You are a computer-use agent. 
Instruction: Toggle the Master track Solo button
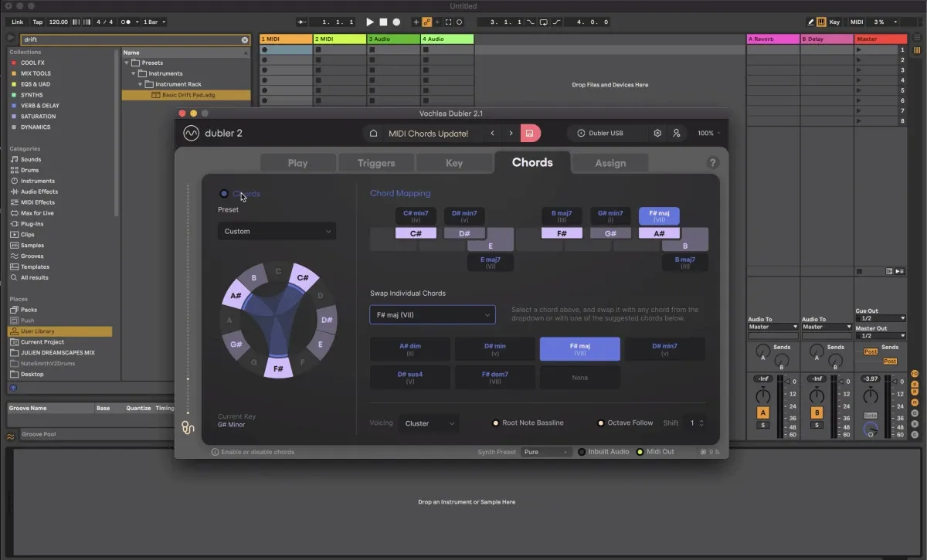point(871,416)
